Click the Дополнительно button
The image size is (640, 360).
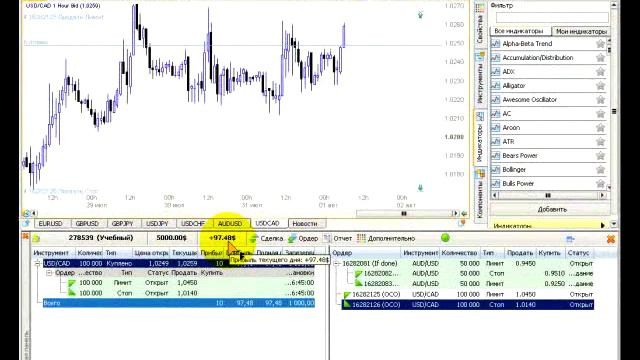(x=386, y=238)
